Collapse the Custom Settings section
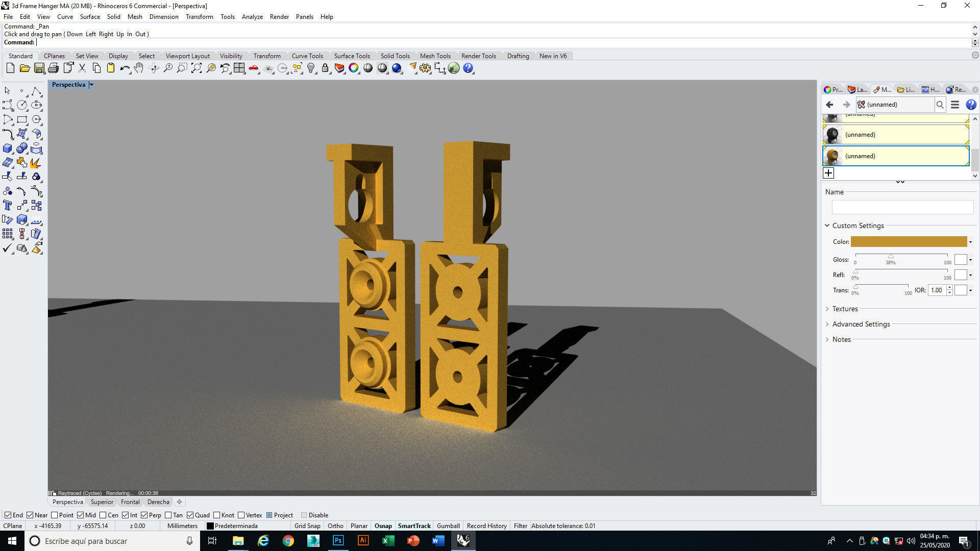 tap(827, 225)
